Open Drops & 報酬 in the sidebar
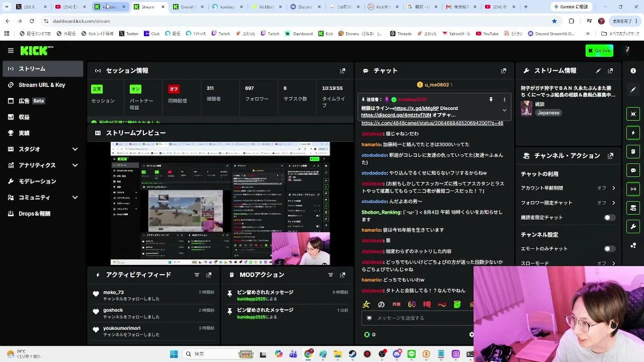 point(42,214)
